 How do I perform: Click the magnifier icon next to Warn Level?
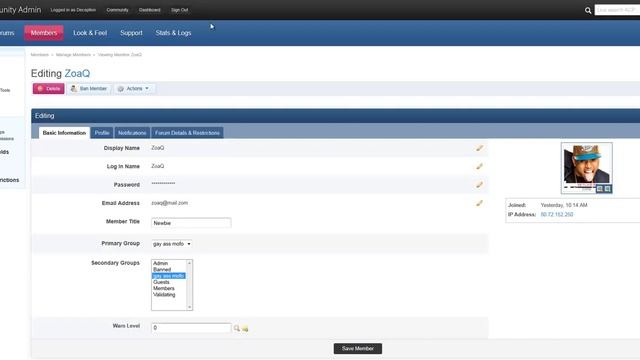237,328
